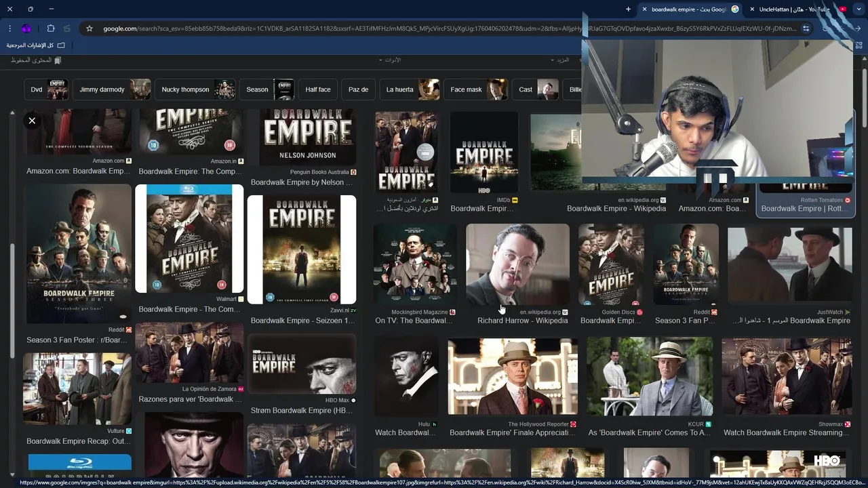Open the all bookmarks folder
Image resolution: width=868 pixels, height=488 pixels.
(x=35, y=45)
